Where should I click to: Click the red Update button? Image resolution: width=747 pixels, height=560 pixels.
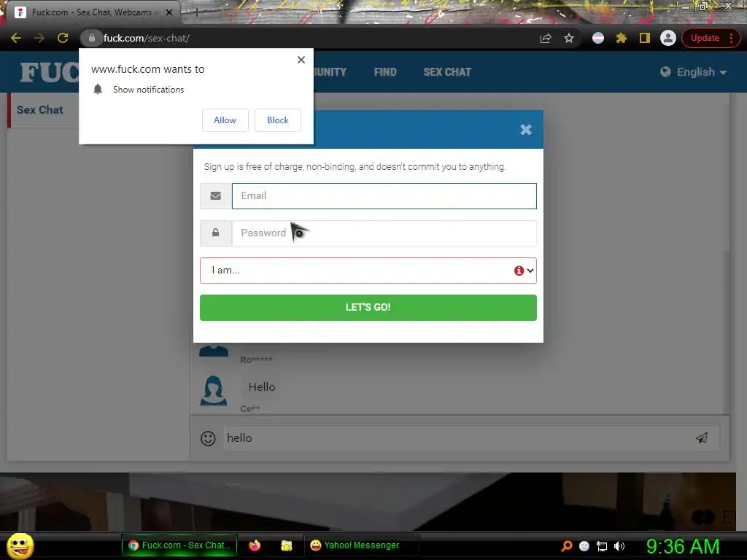705,38
